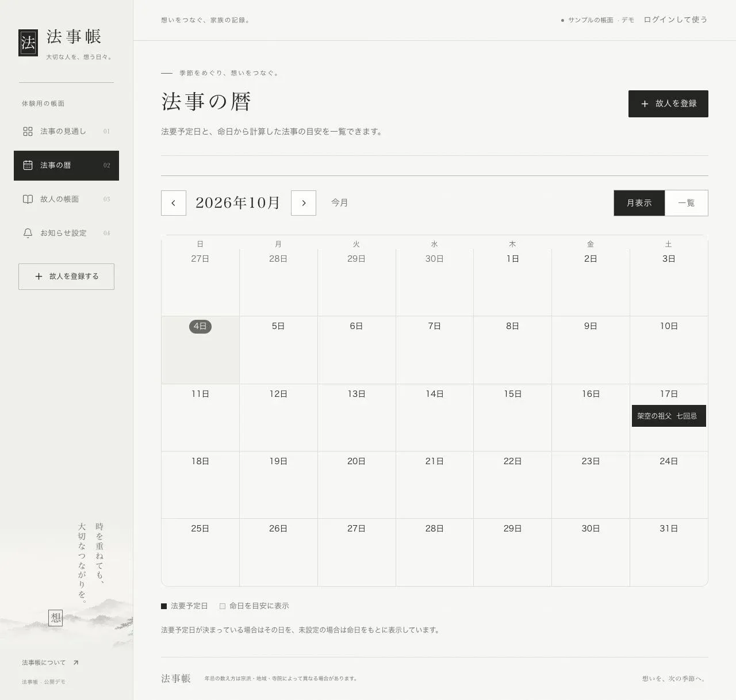Select the 1日 calendar cell
Viewport: 736px width, 700px height.
(x=512, y=282)
